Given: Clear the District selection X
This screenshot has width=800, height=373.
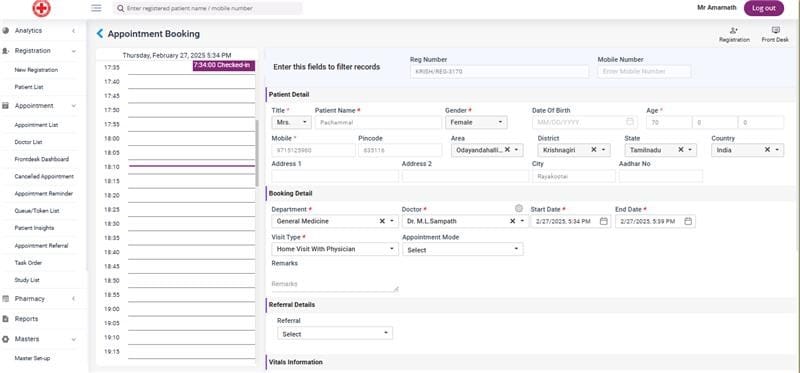Looking at the screenshot, I should (594, 150).
